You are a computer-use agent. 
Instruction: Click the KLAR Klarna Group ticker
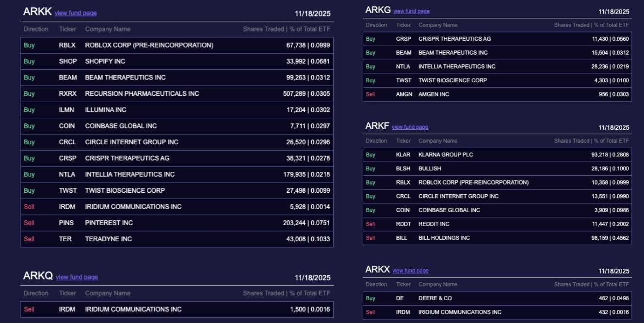click(x=403, y=155)
